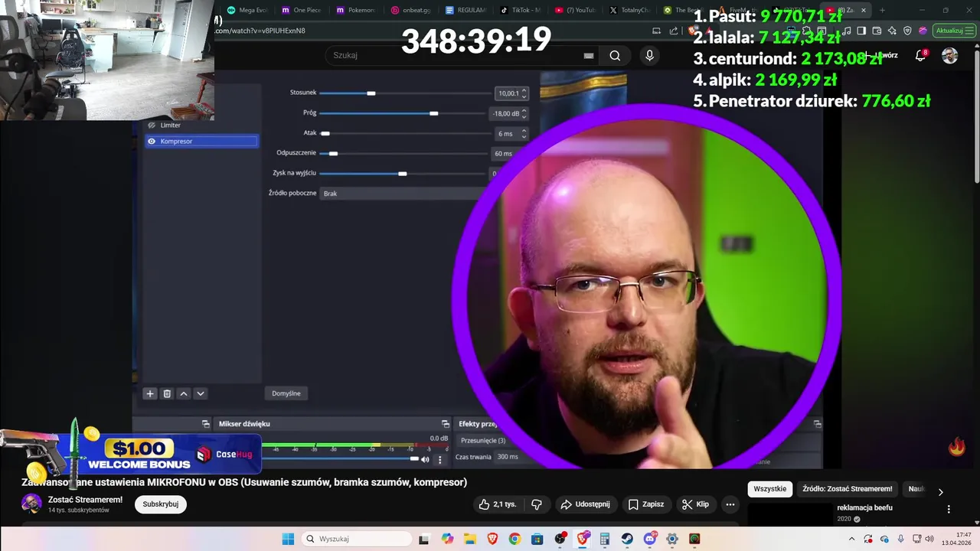Toggle Limiter filter visibility eye
980x551 pixels.
pos(152,125)
